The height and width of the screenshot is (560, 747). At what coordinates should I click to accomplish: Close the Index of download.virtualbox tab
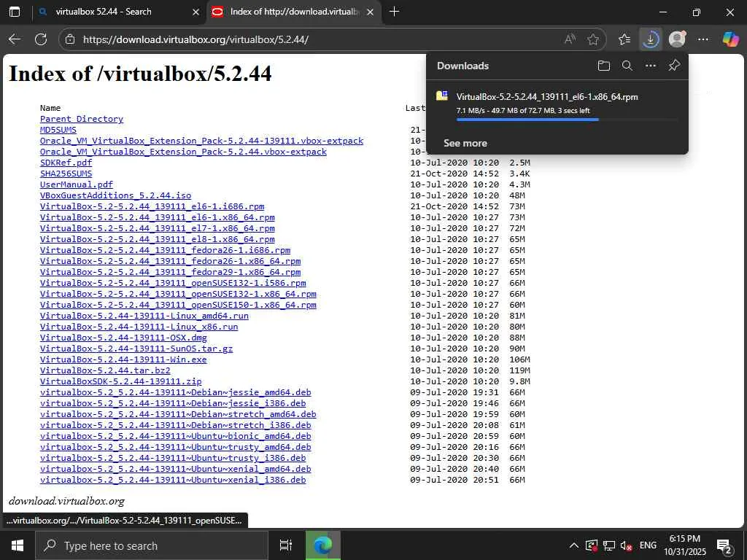[x=370, y=12]
